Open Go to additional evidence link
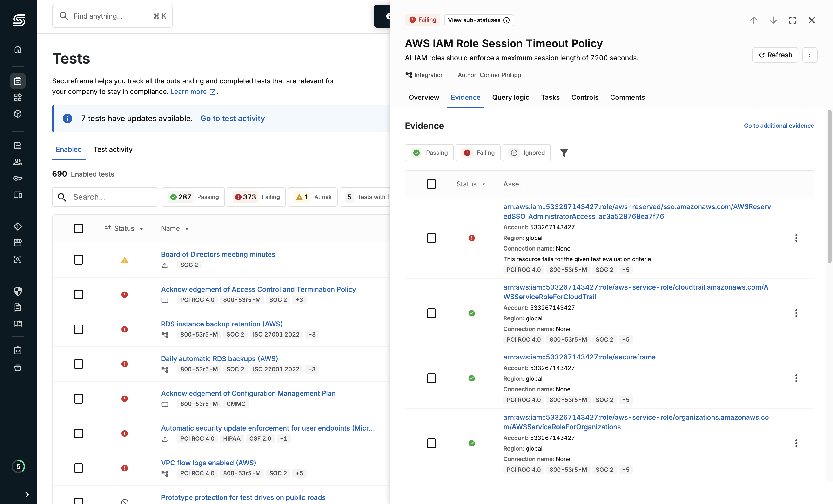This screenshot has width=833, height=504. coord(779,126)
